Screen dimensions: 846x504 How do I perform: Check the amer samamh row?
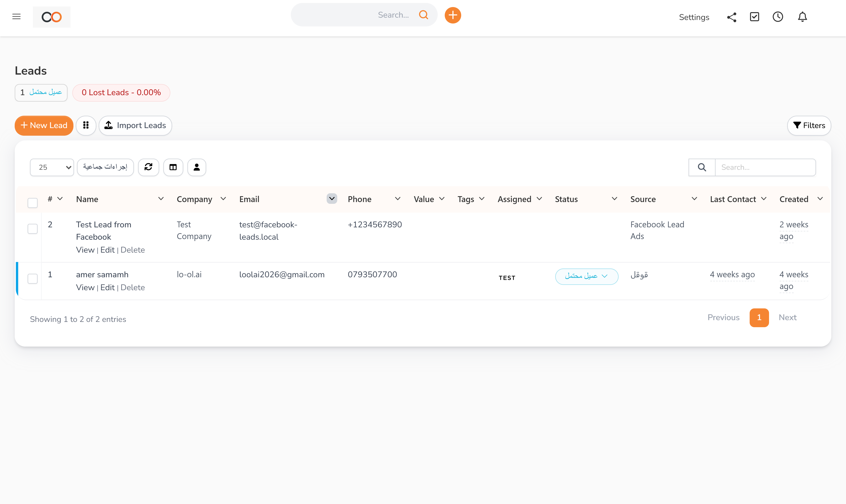[33, 278]
